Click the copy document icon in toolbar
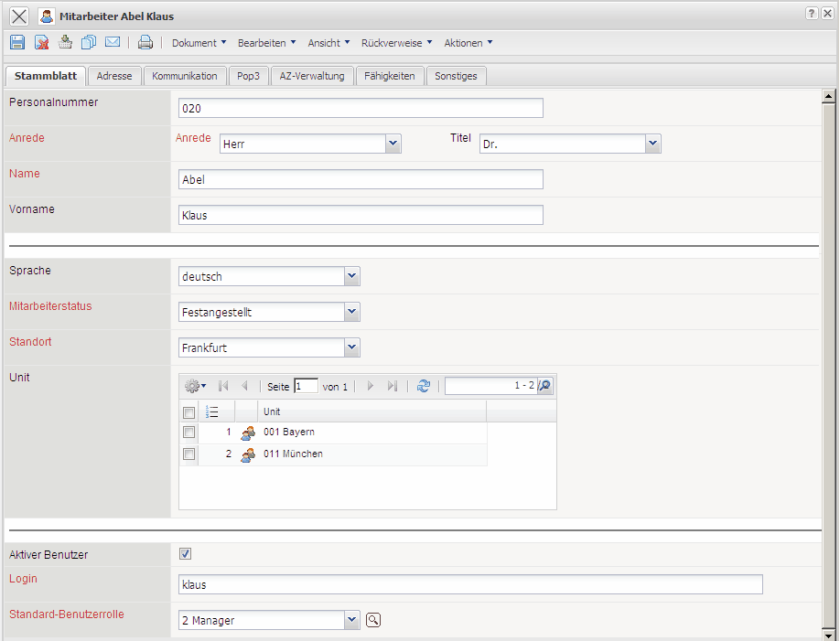The image size is (840, 641). [x=89, y=42]
